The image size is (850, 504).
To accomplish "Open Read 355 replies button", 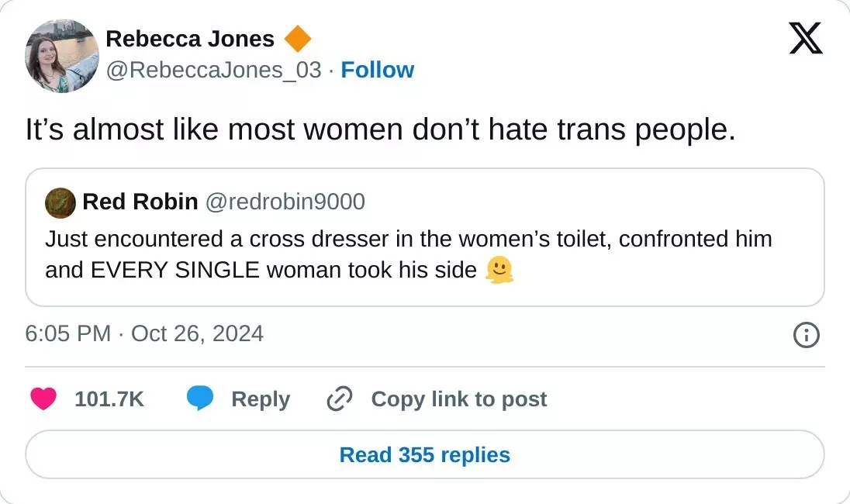I will click(x=425, y=454).
